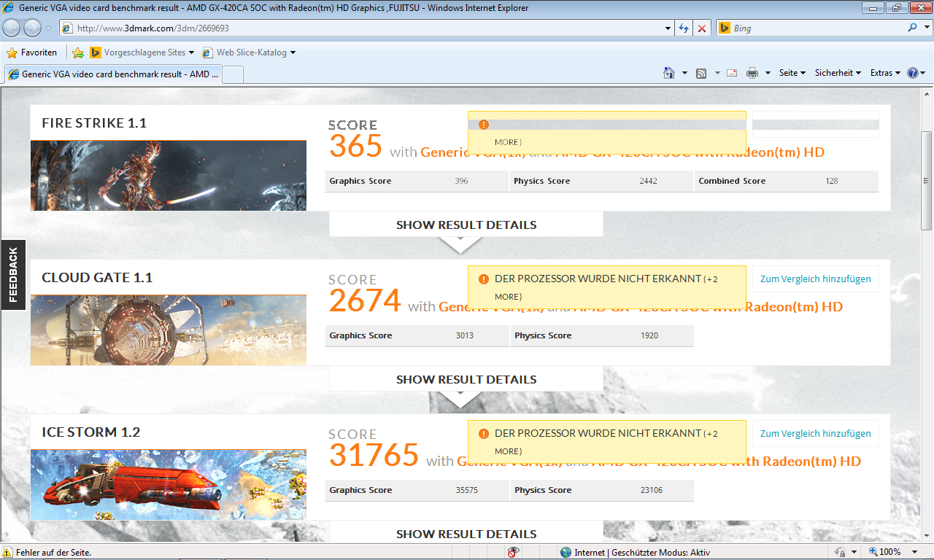The width and height of the screenshot is (934, 560).
Task: Click the Cloud Gate Graphics Score value 3013
Action: (465, 335)
